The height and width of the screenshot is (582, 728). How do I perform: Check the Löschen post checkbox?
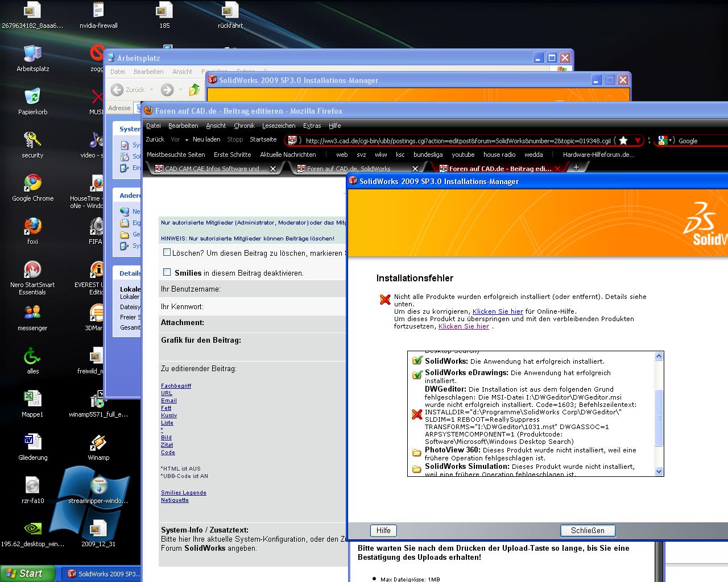tap(167, 252)
